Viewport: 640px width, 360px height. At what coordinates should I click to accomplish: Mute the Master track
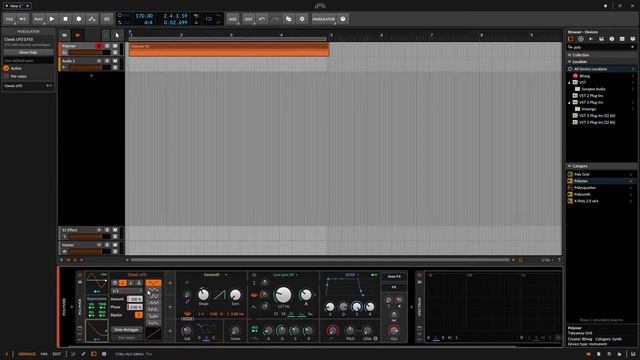click(x=115, y=245)
